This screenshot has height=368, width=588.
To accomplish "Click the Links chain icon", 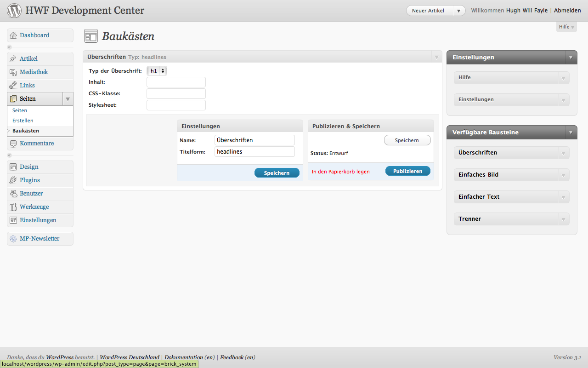I will 13,86.
